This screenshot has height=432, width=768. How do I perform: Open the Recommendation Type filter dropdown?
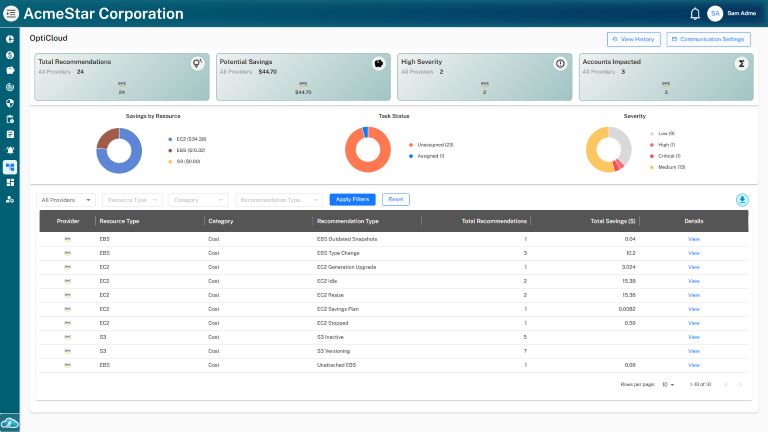[x=279, y=199]
